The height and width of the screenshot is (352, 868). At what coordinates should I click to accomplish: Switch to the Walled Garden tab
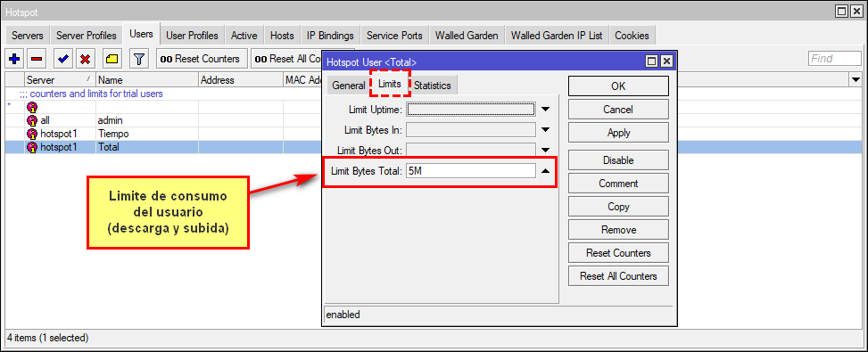click(467, 36)
